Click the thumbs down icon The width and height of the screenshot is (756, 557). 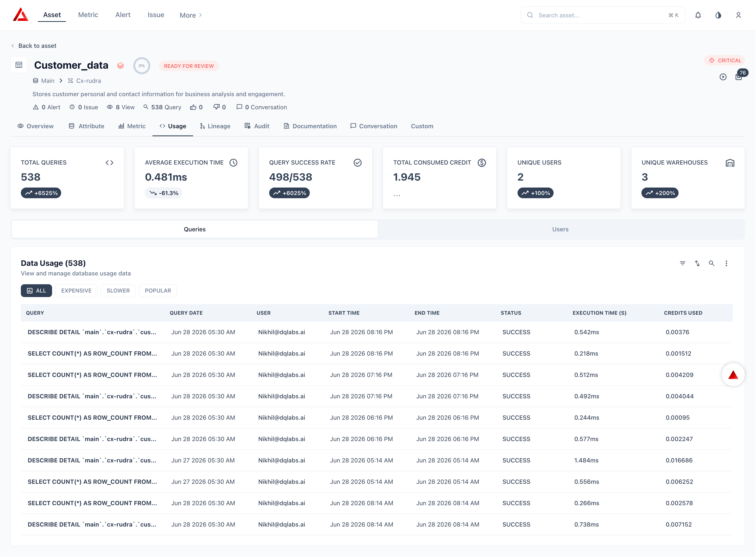pyautogui.click(x=216, y=107)
